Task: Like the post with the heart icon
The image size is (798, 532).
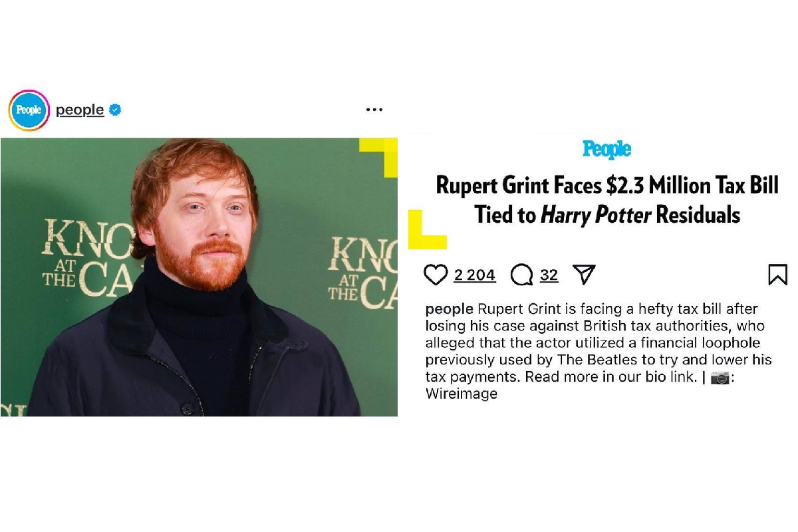Action: (436, 275)
